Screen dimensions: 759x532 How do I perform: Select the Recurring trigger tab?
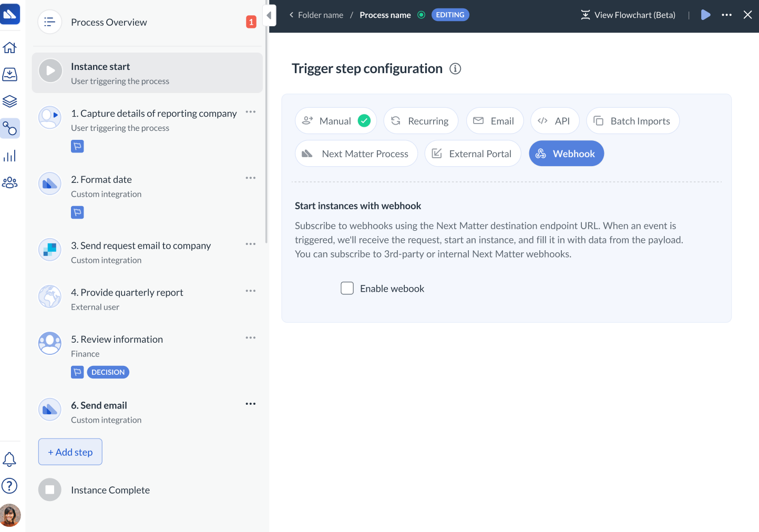[x=421, y=121]
